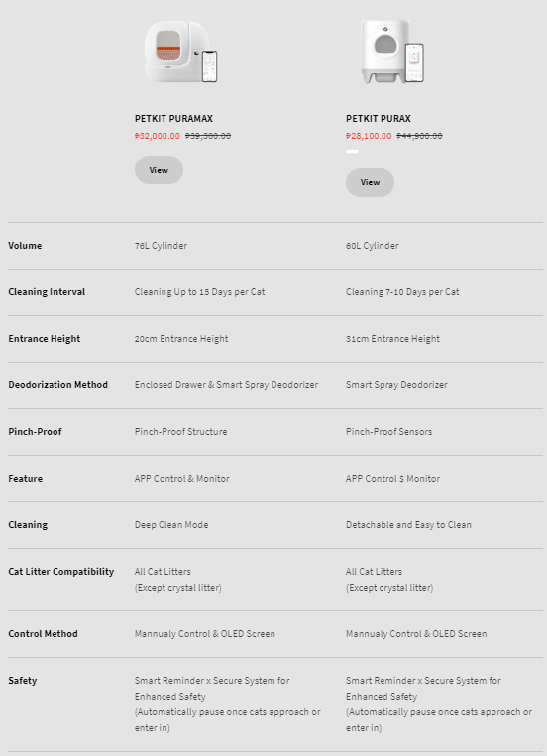Click the Deep Clean Mode cell text

(x=171, y=524)
